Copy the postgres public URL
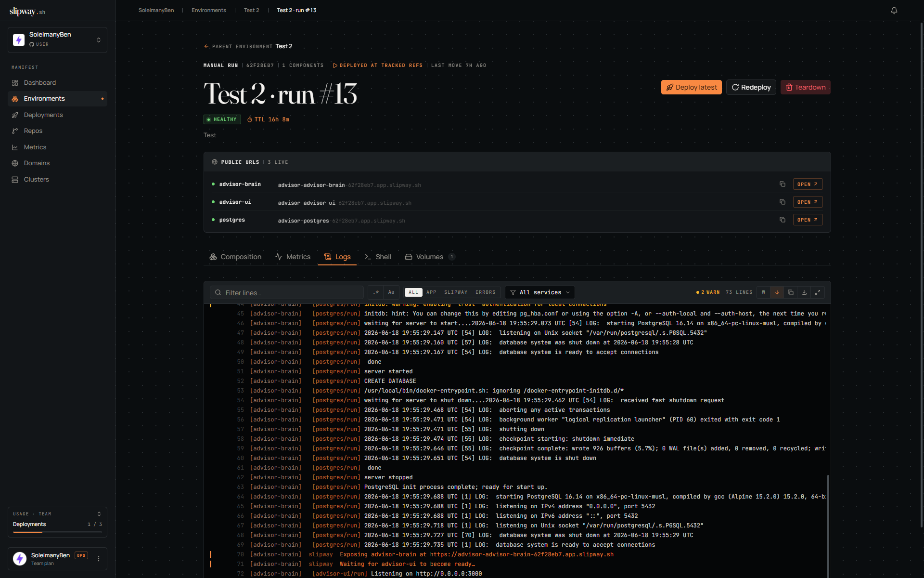Image resolution: width=924 pixels, height=578 pixels. point(783,220)
